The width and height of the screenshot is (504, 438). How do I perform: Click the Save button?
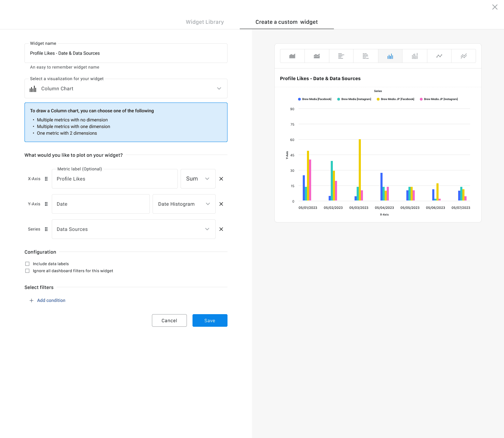click(210, 320)
